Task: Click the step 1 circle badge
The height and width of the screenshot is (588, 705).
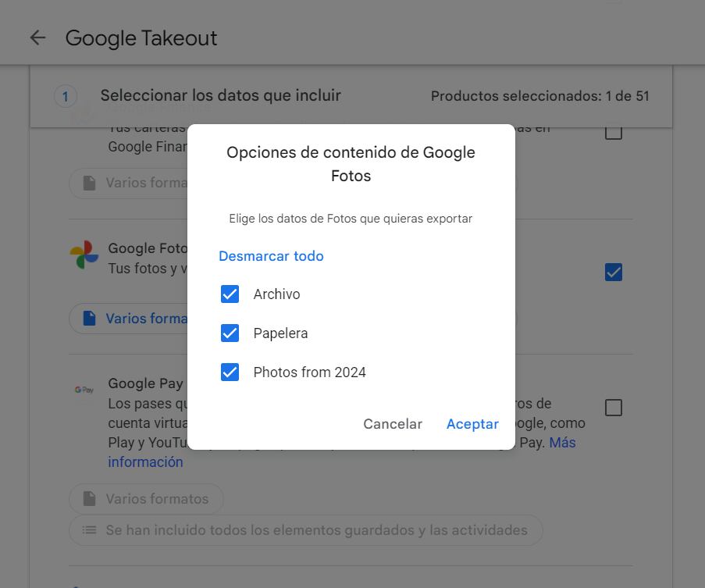Action: [65, 95]
